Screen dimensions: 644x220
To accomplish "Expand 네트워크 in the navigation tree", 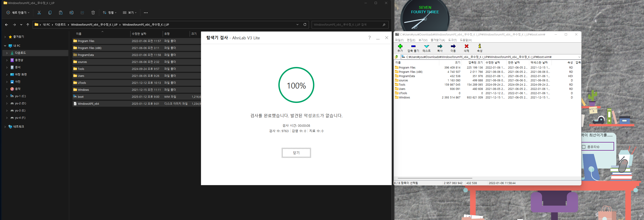I will tap(5, 127).
